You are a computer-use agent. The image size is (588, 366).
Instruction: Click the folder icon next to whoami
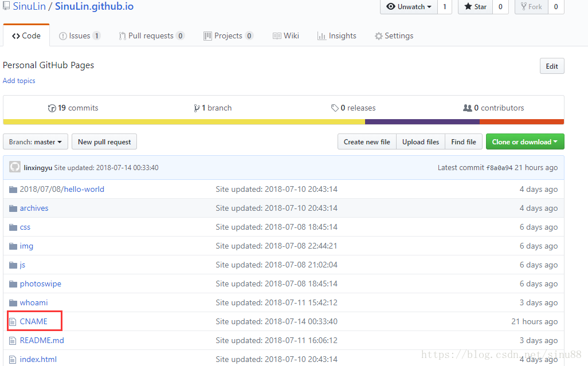pyautogui.click(x=13, y=302)
